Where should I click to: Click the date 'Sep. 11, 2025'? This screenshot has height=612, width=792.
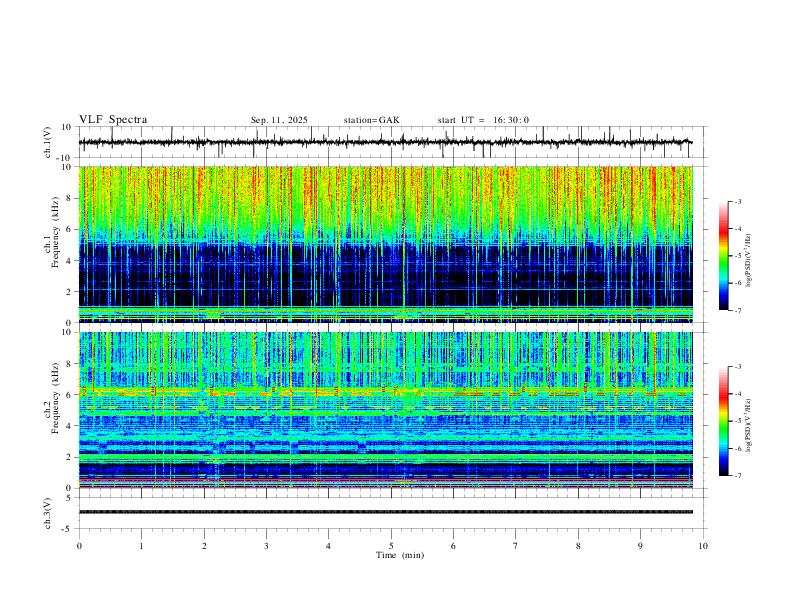coord(279,120)
